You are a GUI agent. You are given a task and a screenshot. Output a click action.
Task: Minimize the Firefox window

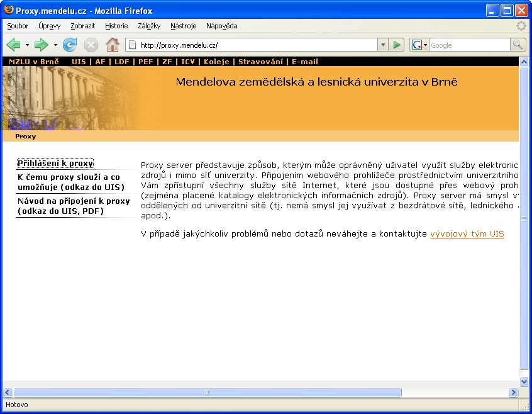492,11
